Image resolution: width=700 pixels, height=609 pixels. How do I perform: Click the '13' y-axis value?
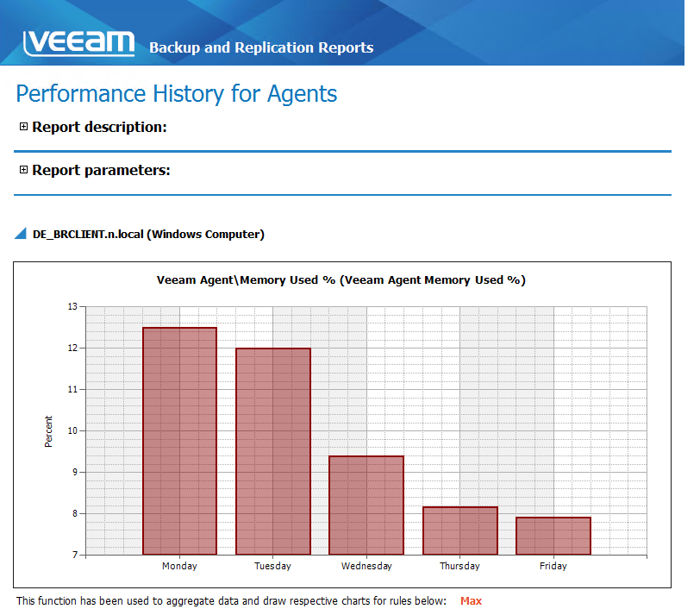(72, 306)
